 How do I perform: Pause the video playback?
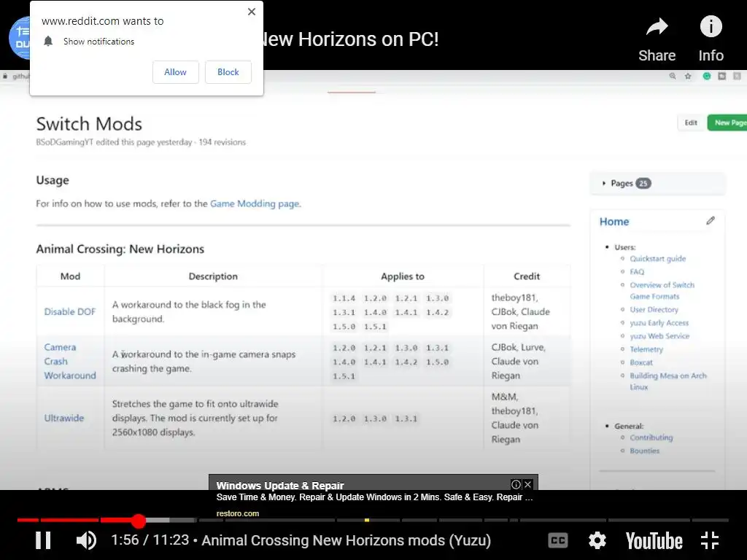click(43, 540)
